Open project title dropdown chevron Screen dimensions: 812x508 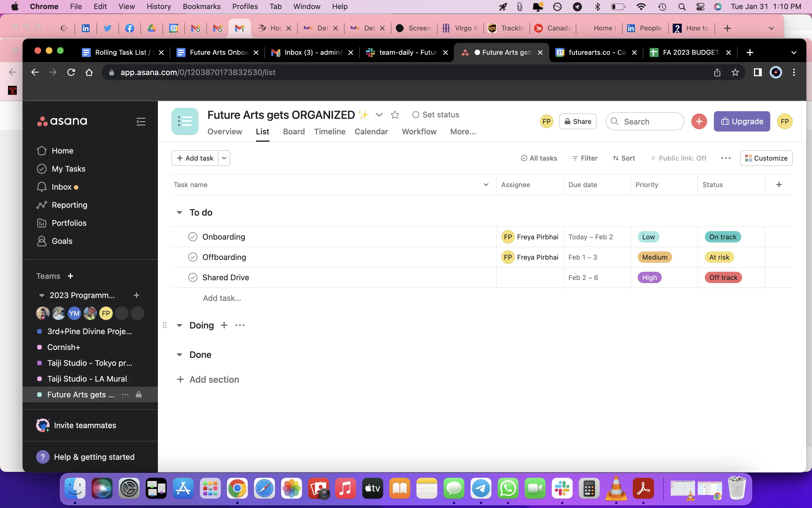(379, 115)
